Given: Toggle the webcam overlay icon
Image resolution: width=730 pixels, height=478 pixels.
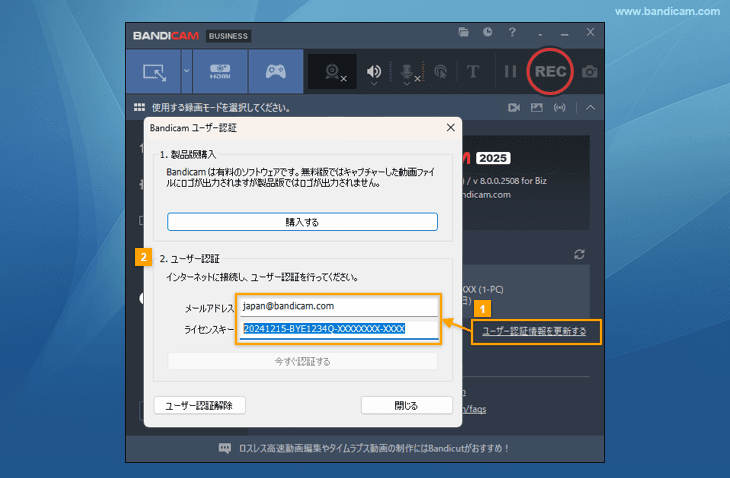Looking at the screenshot, I should [x=333, y=72].
